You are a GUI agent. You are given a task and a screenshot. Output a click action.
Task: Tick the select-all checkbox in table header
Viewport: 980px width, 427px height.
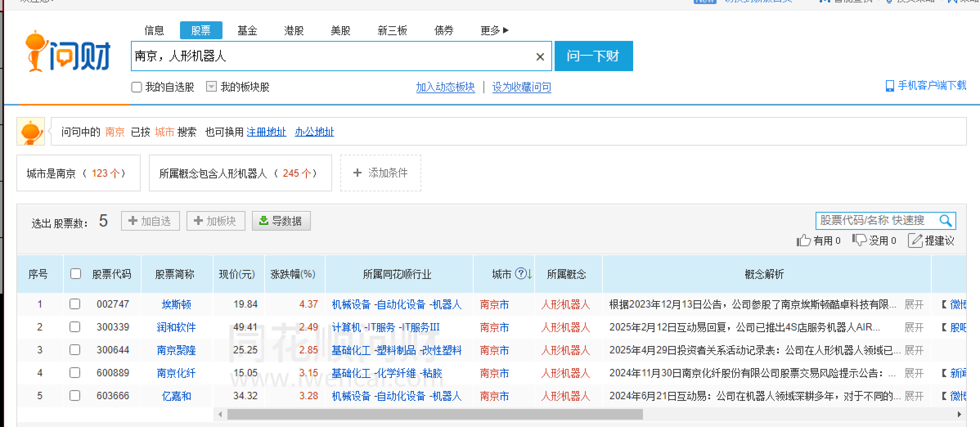[x=76, y=274]
